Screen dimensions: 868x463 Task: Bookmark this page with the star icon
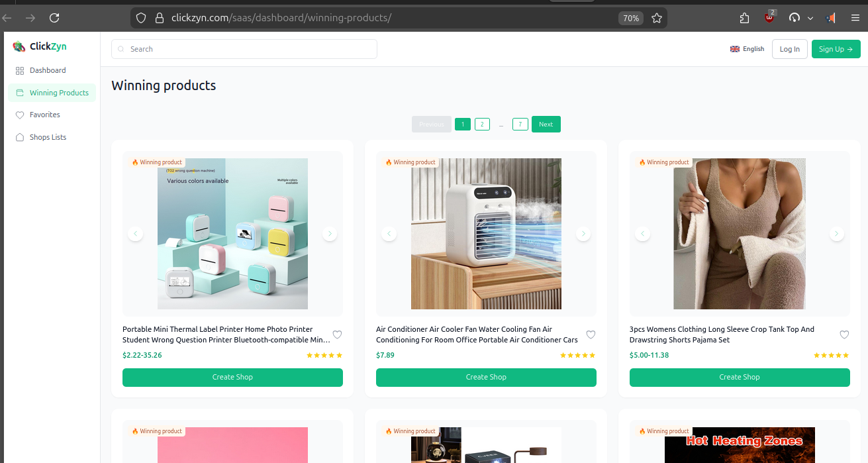656,18
